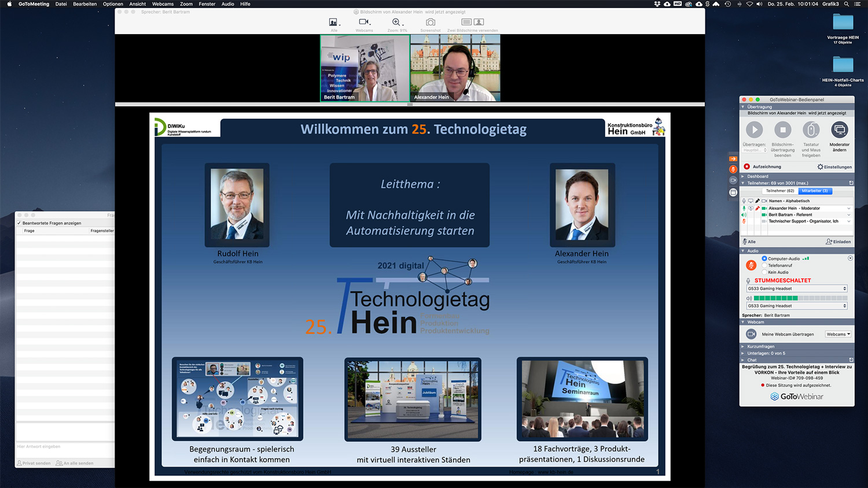Collapse the Übertragung section
868x488 pixels.
(x=743, y=107)
